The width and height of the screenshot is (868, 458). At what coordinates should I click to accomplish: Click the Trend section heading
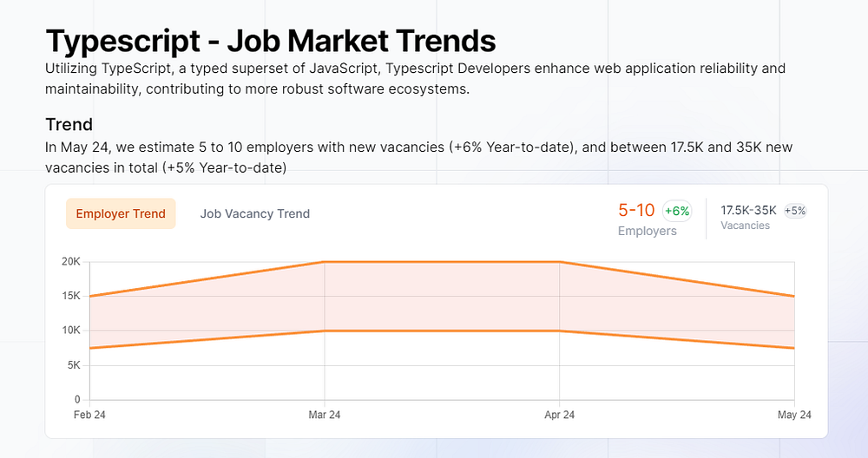click(69, 124)
